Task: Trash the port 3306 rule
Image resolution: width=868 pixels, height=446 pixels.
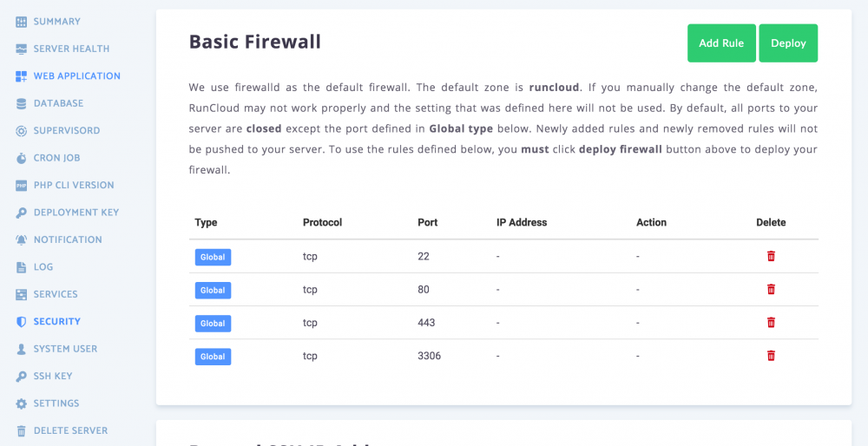Action: pyautogui.click(x=771, y=355)
